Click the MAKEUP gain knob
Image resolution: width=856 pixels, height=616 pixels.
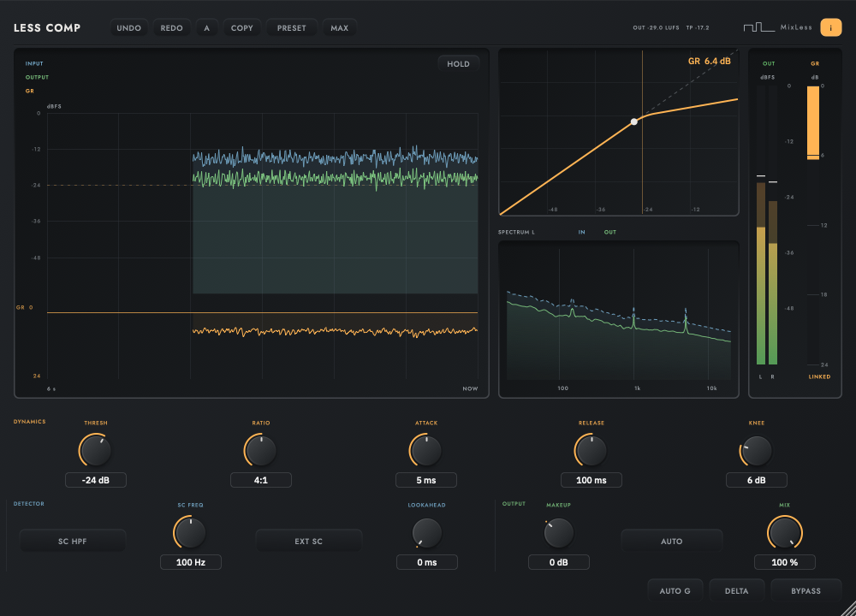click(x=558, y=532)
